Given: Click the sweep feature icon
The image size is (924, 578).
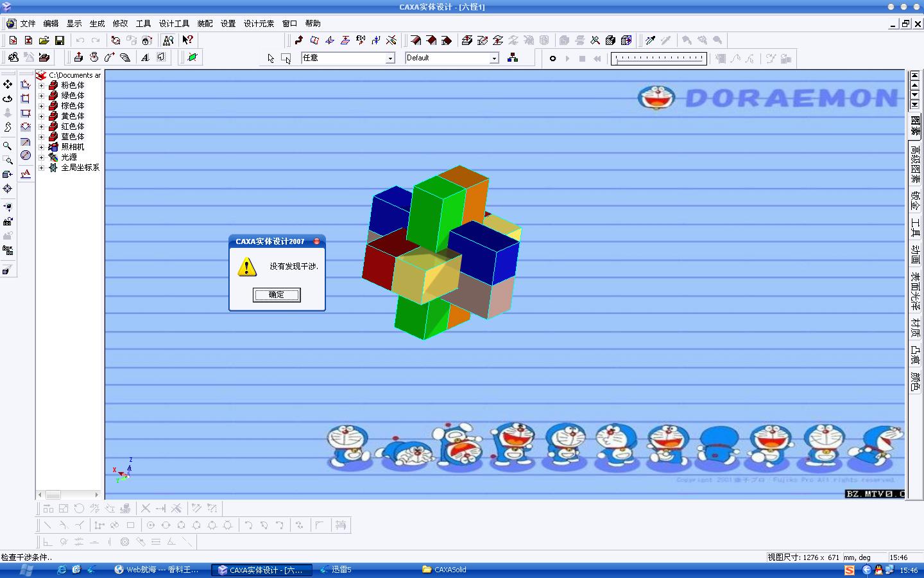Looking at the screenshot, I should tap(110, 58).
